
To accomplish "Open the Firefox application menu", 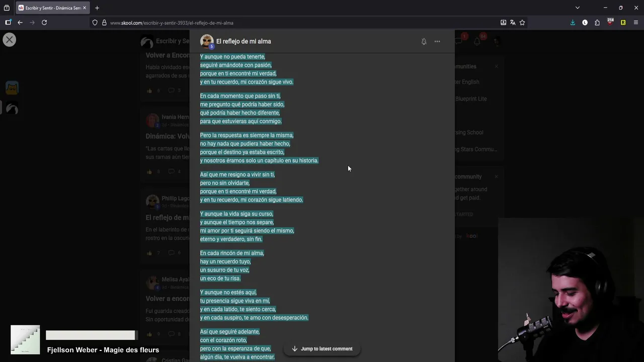I will (636, 23).
